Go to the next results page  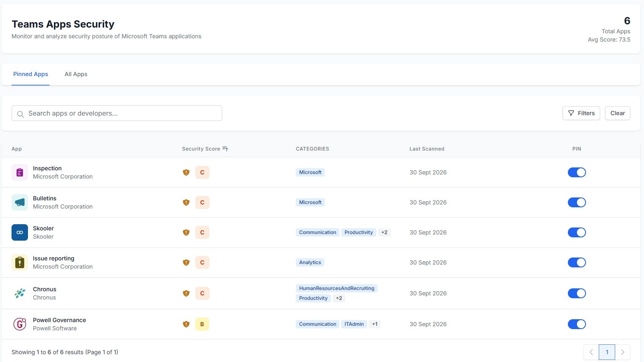click(x=623, y=352)
